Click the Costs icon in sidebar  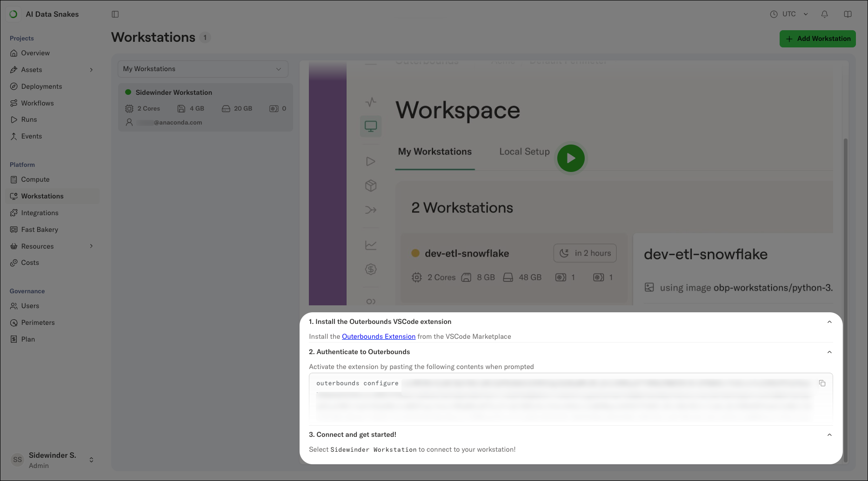click(14, 263)
